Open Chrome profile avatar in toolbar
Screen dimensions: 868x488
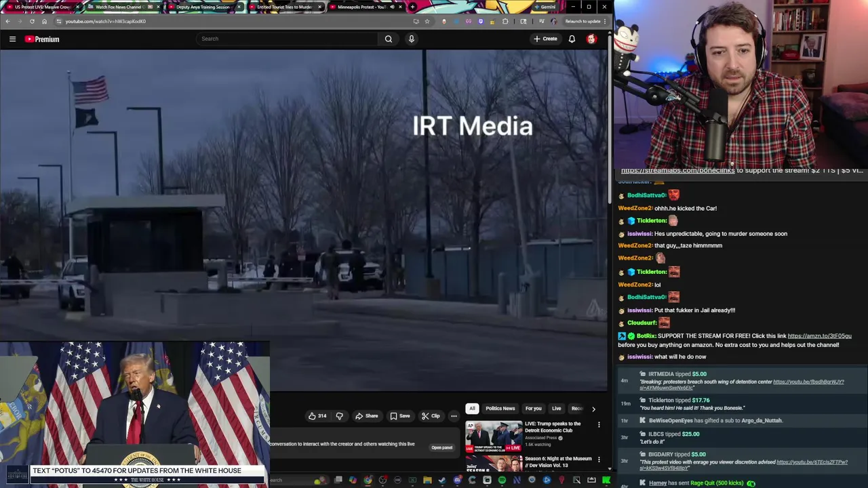point(554,21)
